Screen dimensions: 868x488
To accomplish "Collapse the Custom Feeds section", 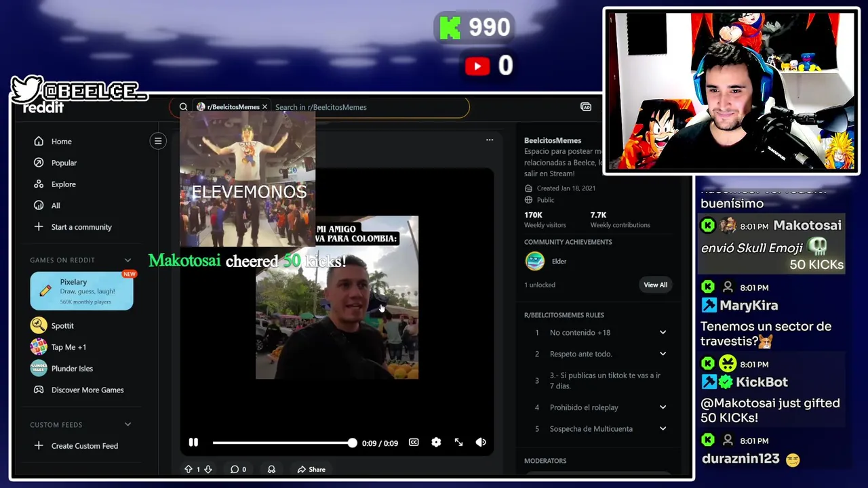I will (127, 425).
